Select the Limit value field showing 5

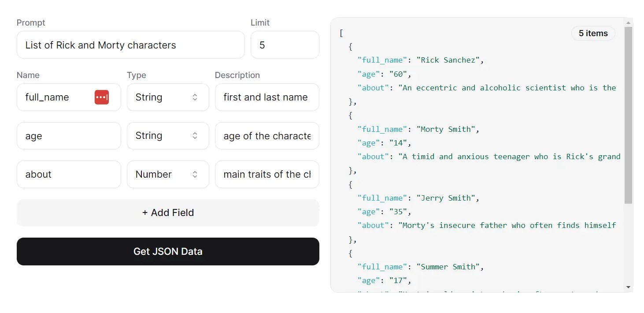285,45
